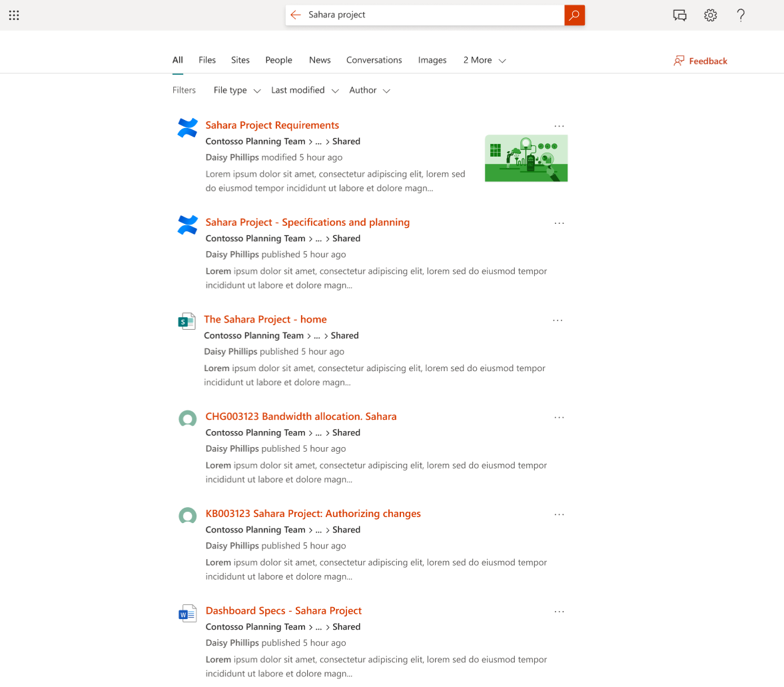Switch to the Sites tab
This screenshot has height=687, width=784.
(240, 60)
